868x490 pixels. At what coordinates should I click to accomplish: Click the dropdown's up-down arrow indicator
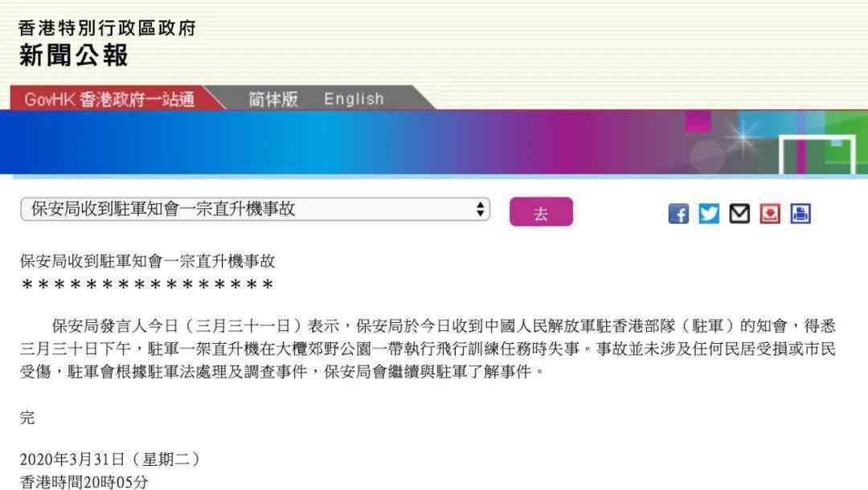point(480,209)
